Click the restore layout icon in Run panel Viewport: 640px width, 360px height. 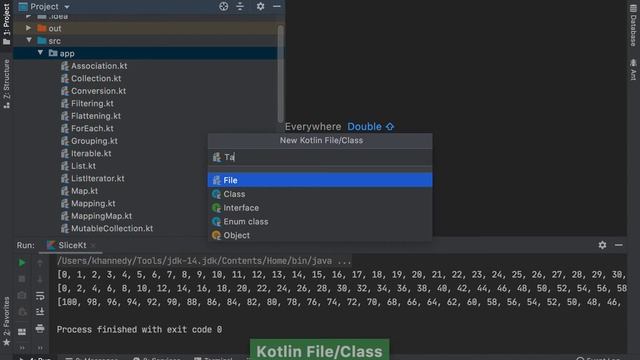pyautogui.click(x=22, y=332)
